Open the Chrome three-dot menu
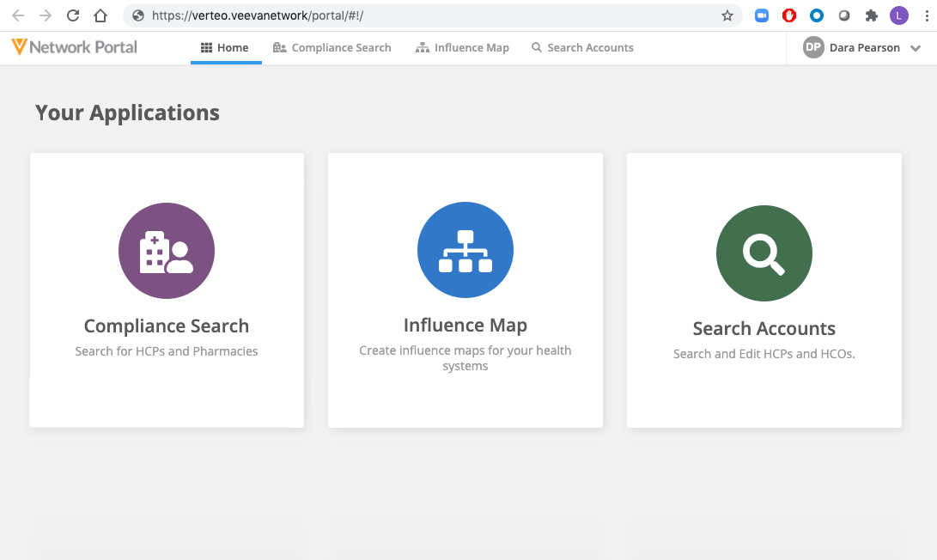 point(924,15)
